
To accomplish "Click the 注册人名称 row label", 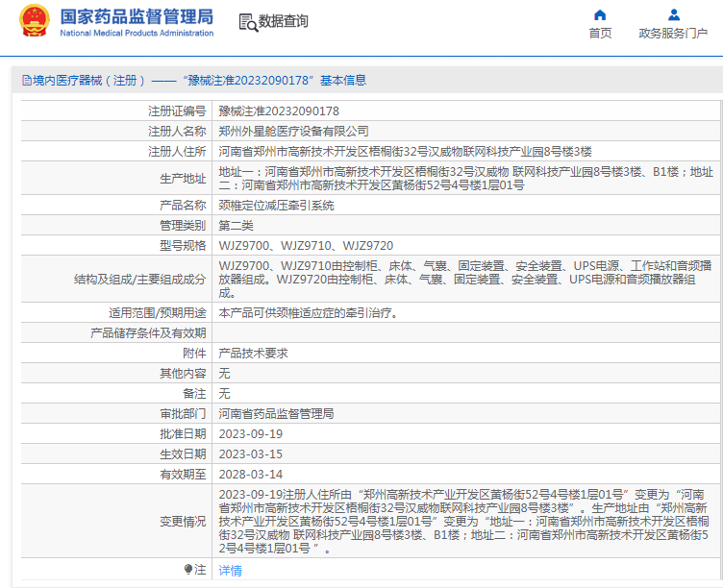I will point(177,132).
